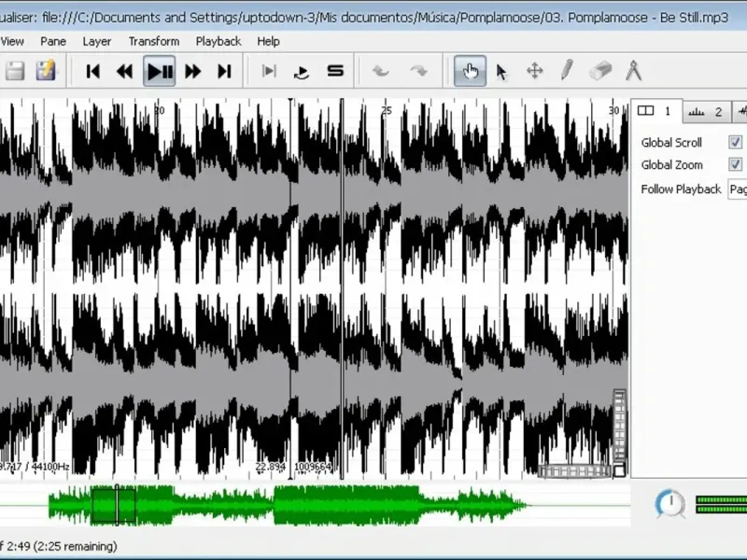Toggle the Play/Pause button

tap(160, 72)
